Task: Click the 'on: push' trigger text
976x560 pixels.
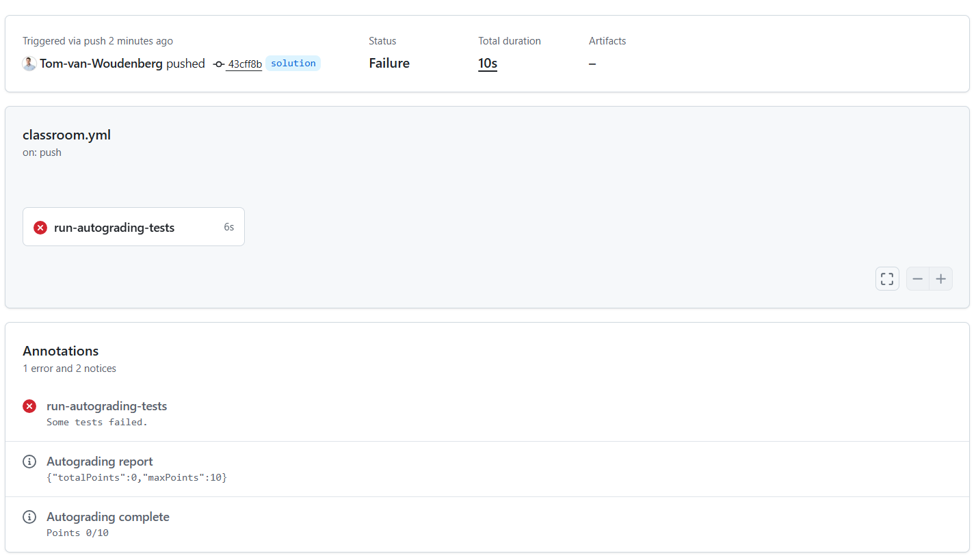Action: coord(42,152)
